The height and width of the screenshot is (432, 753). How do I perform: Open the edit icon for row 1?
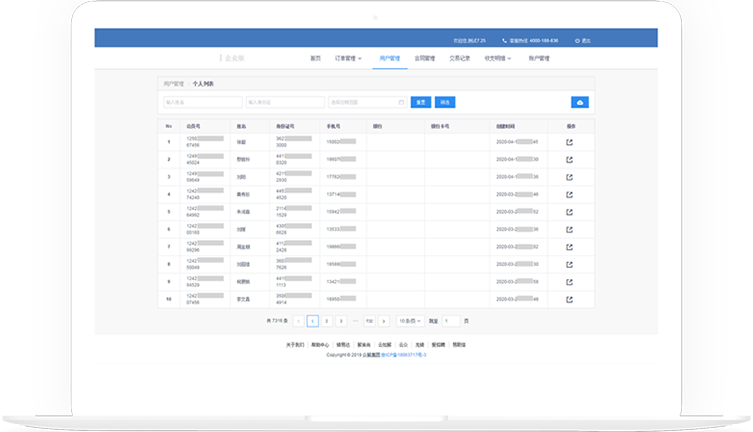click(569, 143)
